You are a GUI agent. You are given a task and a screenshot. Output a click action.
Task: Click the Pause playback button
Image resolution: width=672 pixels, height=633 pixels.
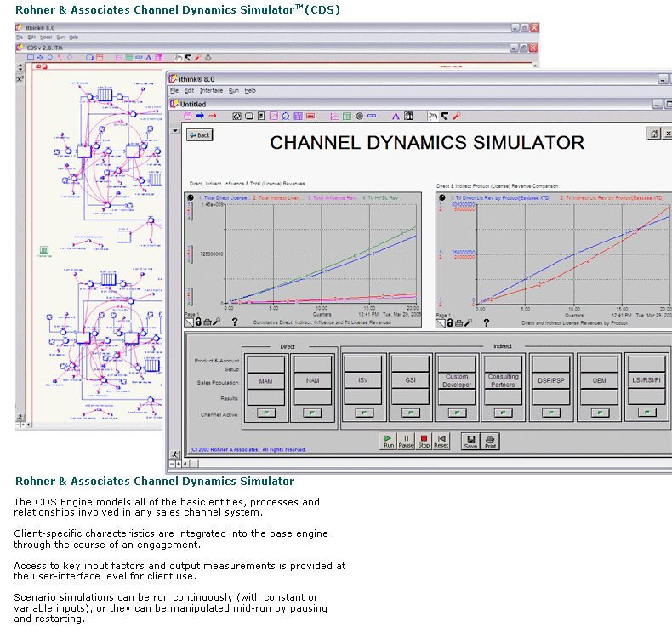pos(406,441)
